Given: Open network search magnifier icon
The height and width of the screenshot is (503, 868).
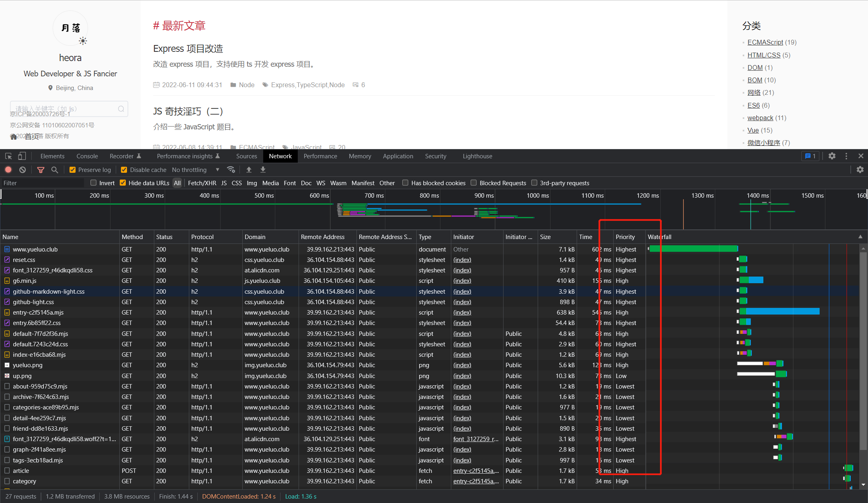Looking at the screenshot, I should 55,170.
